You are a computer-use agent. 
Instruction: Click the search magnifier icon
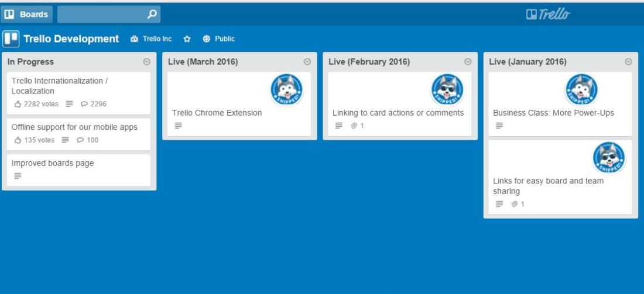pos(152,15)
